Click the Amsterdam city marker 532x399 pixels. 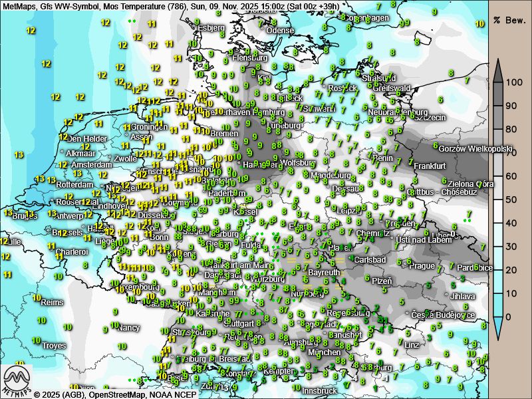point(68,164)
